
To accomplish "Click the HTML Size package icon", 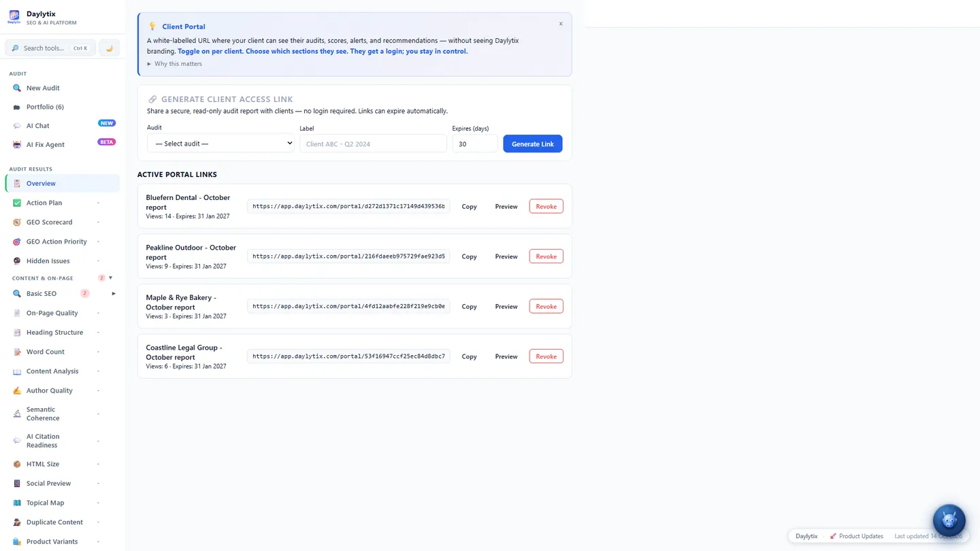I will (x=17, y=464).
